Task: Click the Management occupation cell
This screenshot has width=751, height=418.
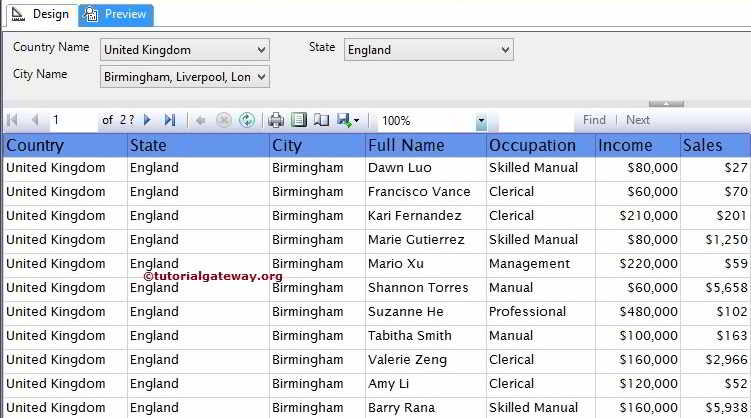Action: (x=541, y=264)
